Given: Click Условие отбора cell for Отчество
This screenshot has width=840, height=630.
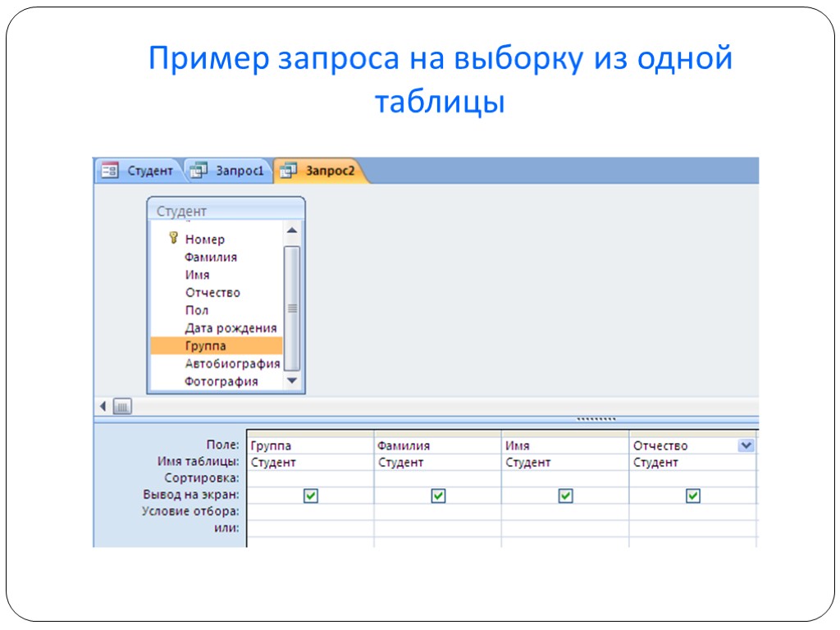Looking at the screenshot, I should coord(692,512).
